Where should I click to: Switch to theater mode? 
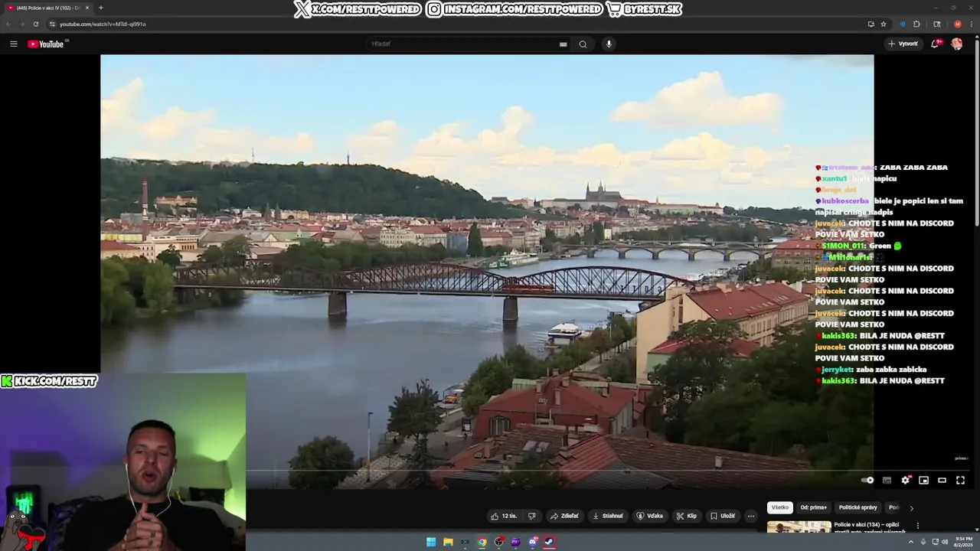coord(942,480)
